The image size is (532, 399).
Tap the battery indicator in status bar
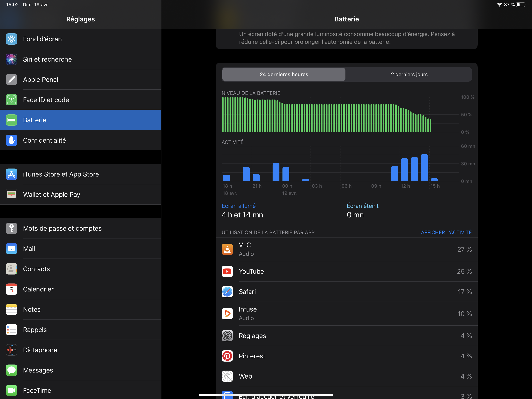(521, 4)
